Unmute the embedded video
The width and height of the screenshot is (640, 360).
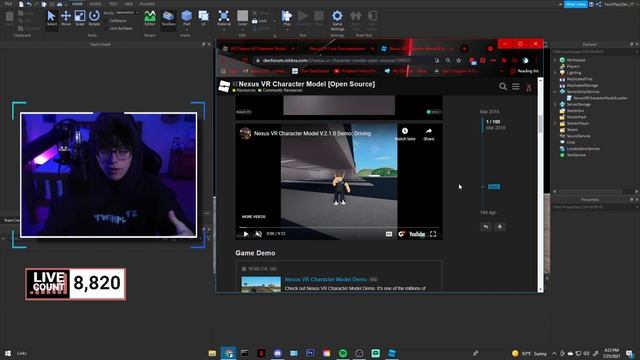(x=258, y=234)
